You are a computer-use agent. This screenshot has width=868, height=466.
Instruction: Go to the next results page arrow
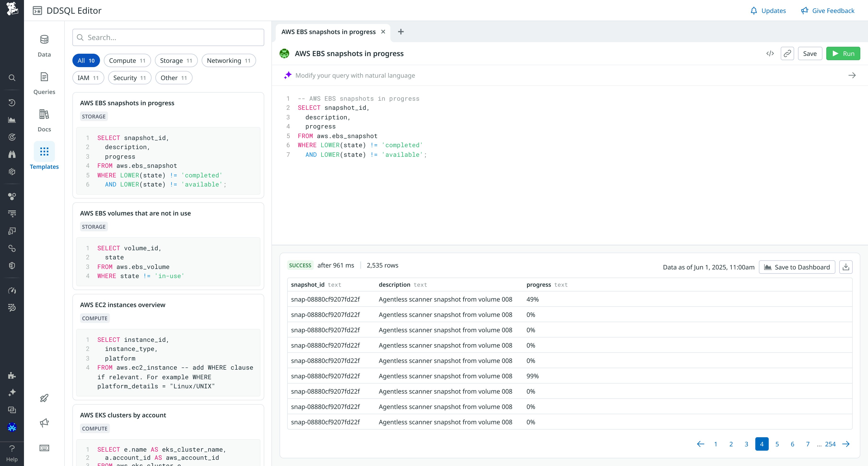[846, 444]
